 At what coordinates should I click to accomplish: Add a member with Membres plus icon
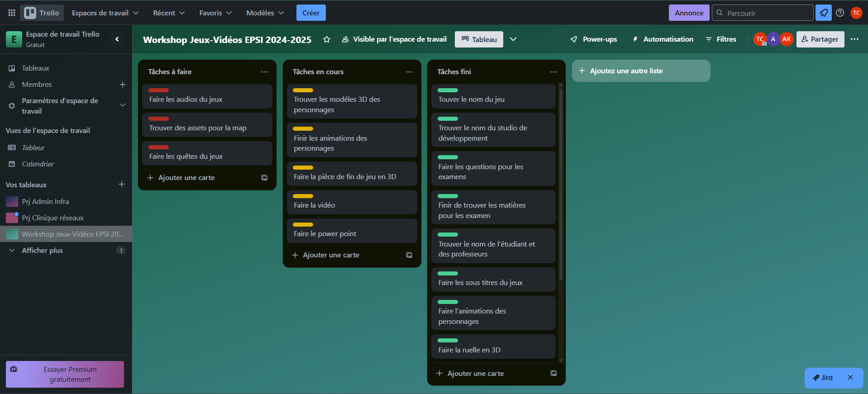pos(122,85)
